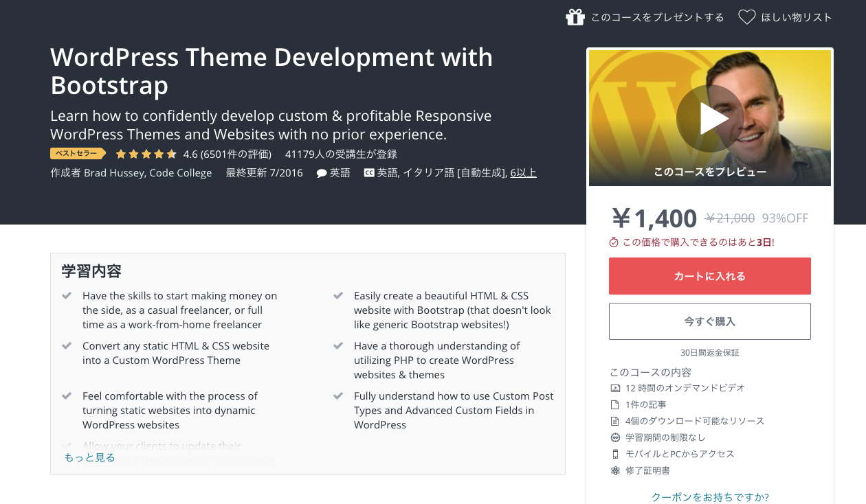Click the article document icon

click(615, 404)
